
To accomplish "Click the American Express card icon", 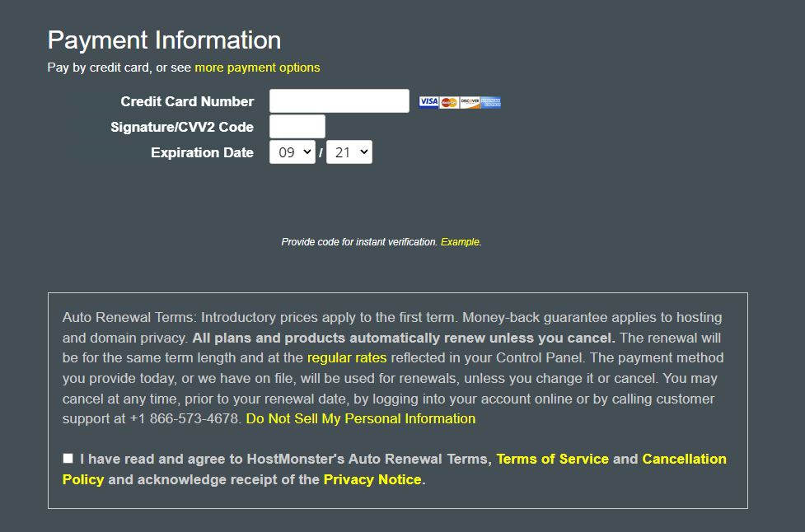I will 491,102.
